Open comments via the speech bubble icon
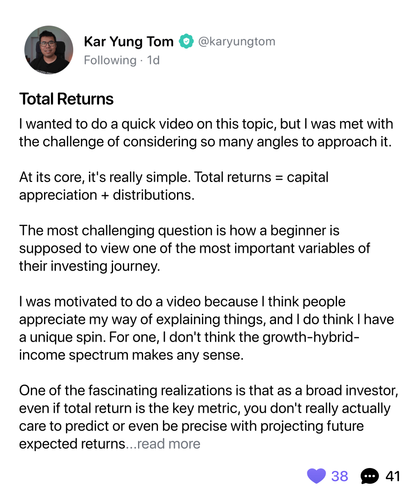The width and height of the screenshot is (420, 504). tap(369, 476)
